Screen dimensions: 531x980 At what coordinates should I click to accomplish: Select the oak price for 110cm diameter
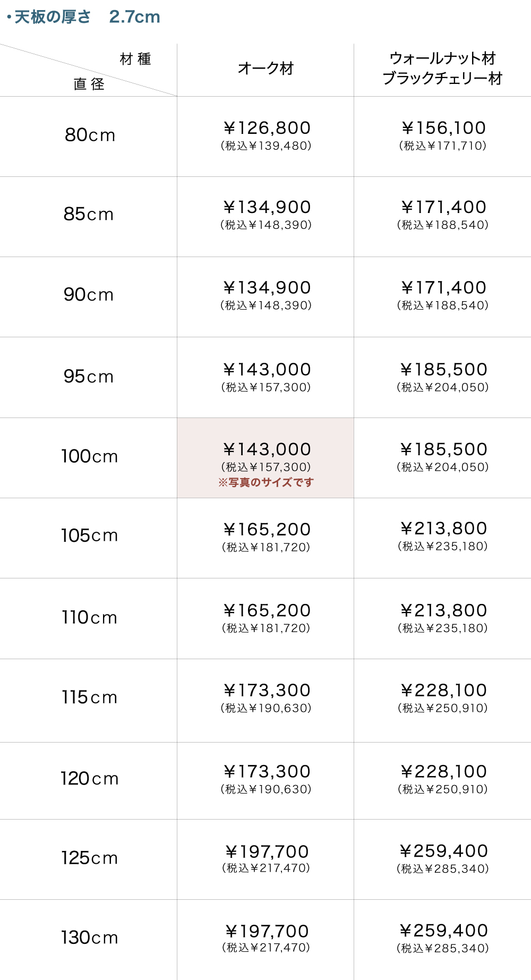pos(266,611)
